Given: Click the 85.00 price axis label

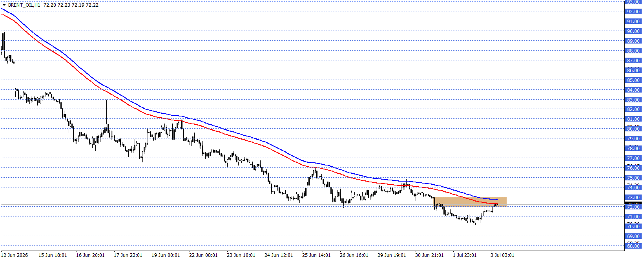Looking at the screenshot, I should (633, 80).
